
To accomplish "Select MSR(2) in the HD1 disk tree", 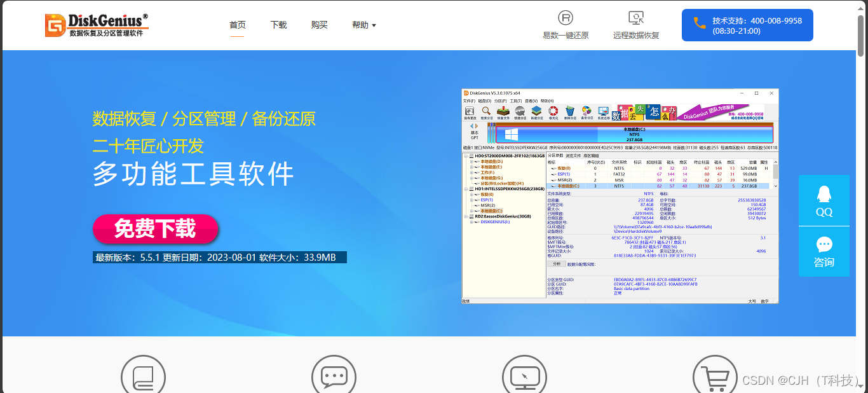I will 488,205.
